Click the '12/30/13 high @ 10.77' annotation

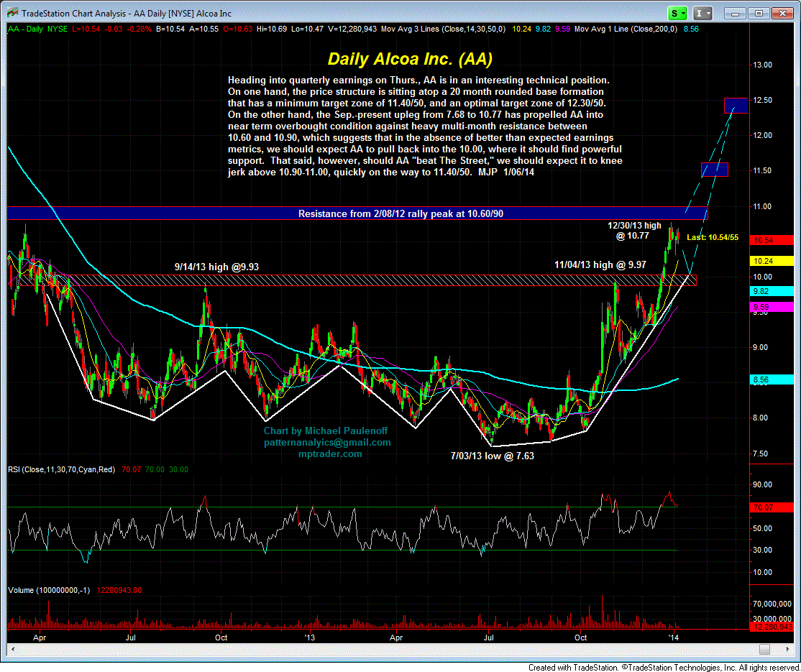(x=634, y=230)
